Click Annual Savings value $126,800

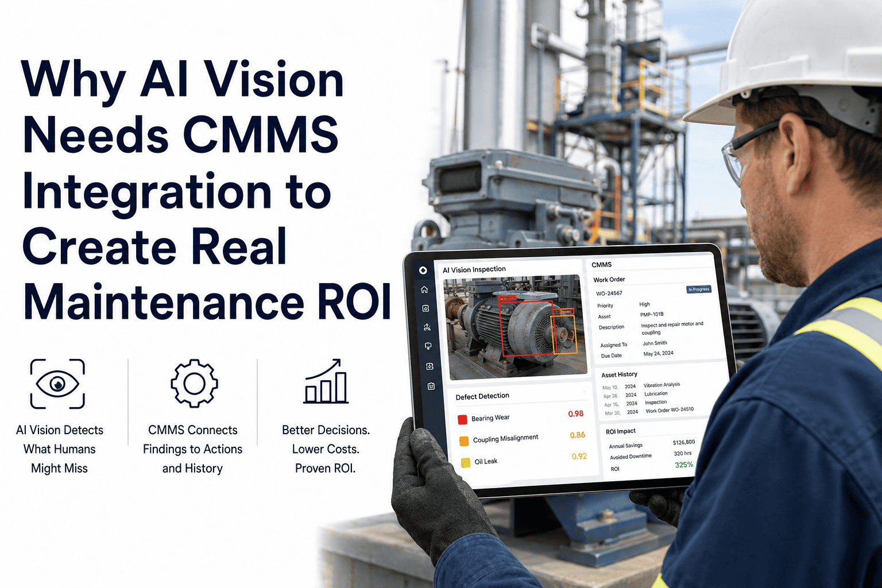pyautogui.click(x=684, y=442)
